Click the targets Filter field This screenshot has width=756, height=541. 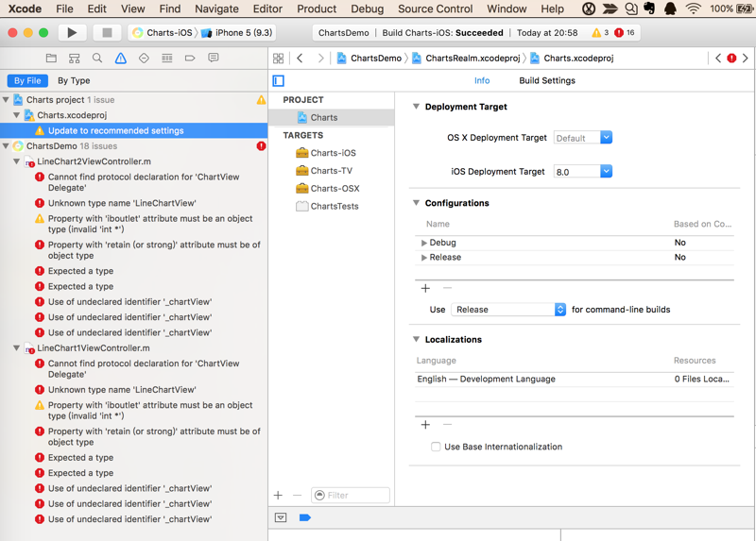351,496
